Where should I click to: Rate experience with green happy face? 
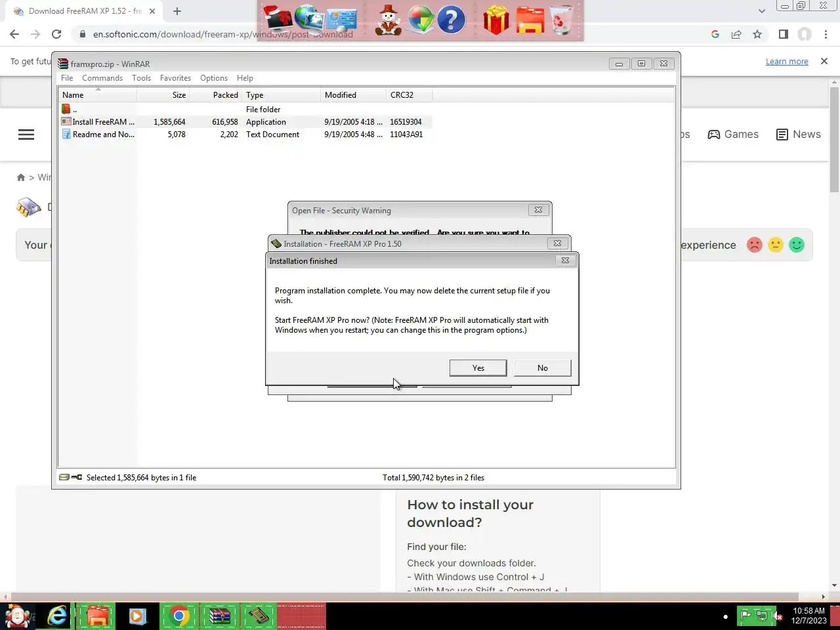coord(797,245)
